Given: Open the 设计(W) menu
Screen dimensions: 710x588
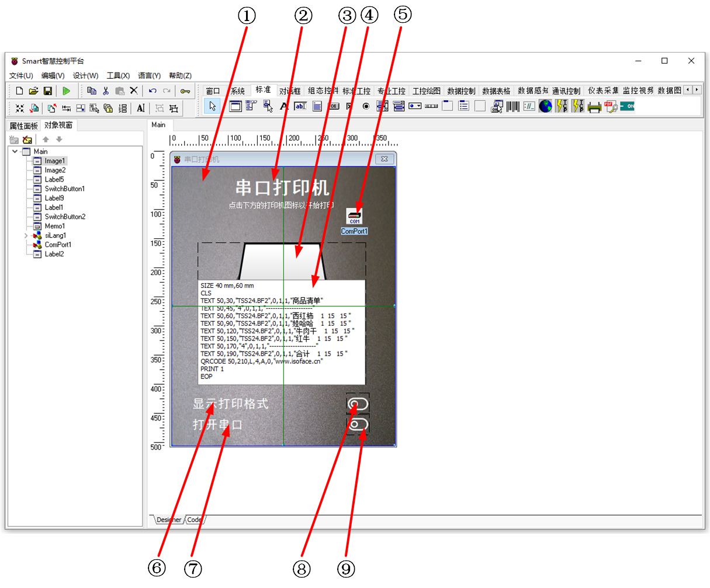Looking at the screenshot, I should [85, 75].
